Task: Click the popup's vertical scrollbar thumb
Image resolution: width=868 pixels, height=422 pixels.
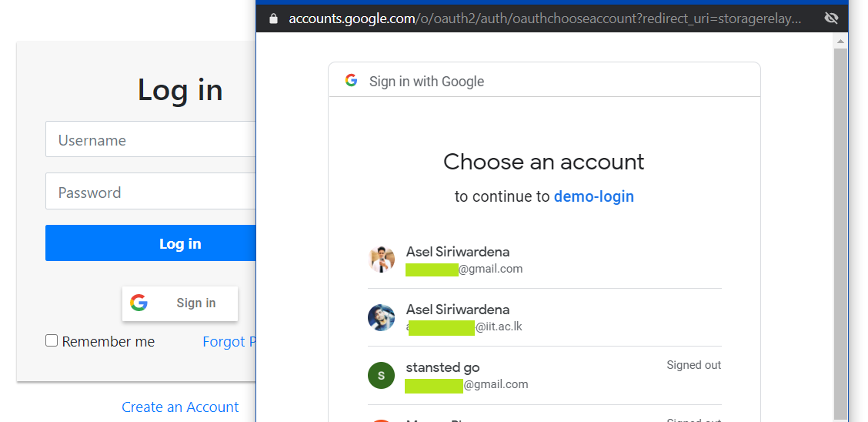Action: [840, 233]
